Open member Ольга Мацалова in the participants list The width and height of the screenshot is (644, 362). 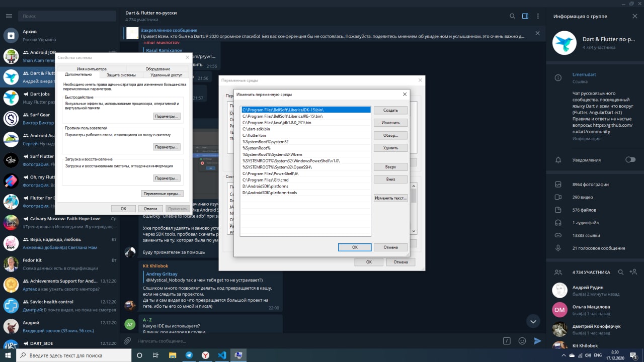pos(595,310)
